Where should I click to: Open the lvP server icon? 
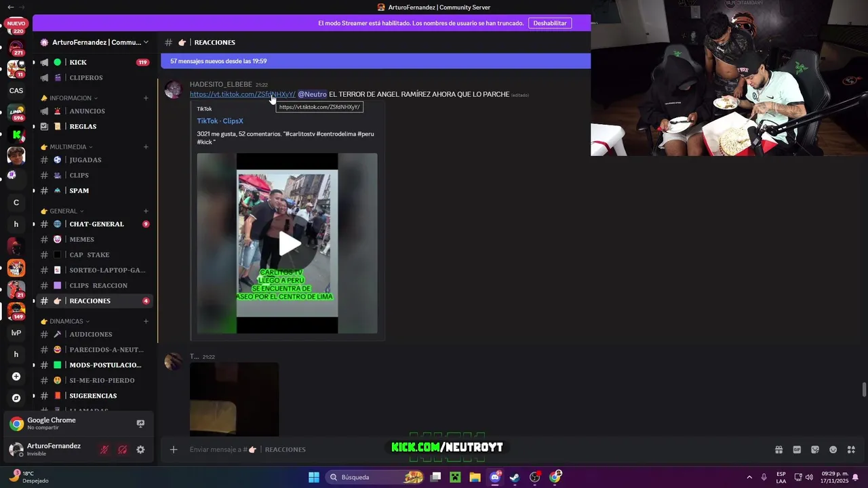[x=16, y=333]
